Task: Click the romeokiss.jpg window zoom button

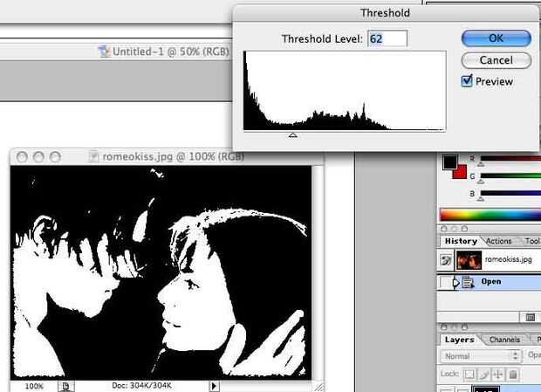Action: tap(55, 157)
